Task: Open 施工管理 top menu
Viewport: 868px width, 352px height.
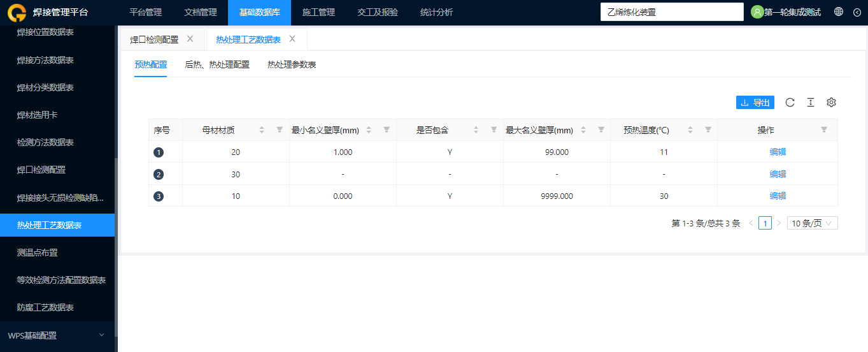Action: 318,12
